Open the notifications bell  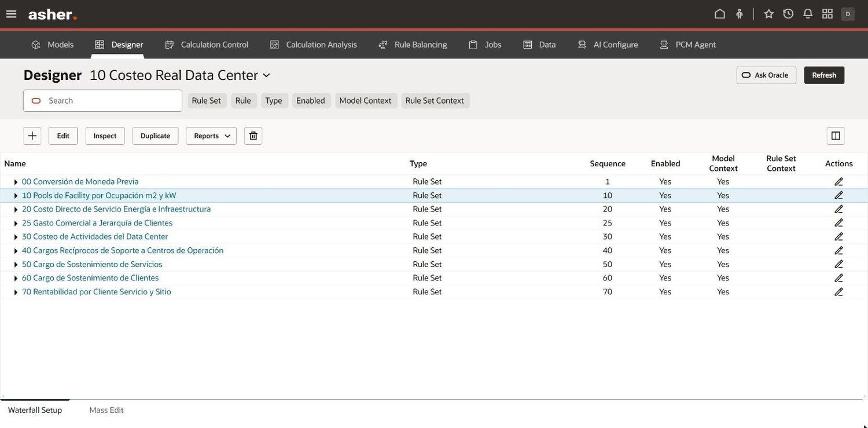808,14
